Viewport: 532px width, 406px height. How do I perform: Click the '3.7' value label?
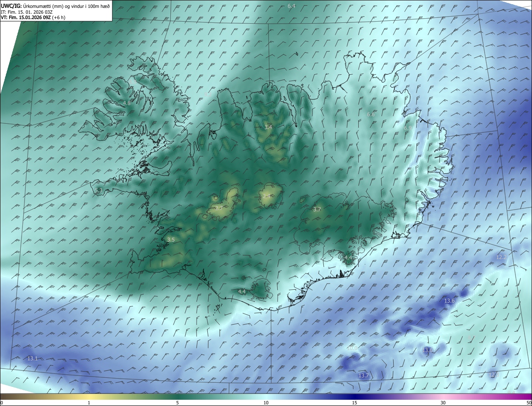point(317,210)
